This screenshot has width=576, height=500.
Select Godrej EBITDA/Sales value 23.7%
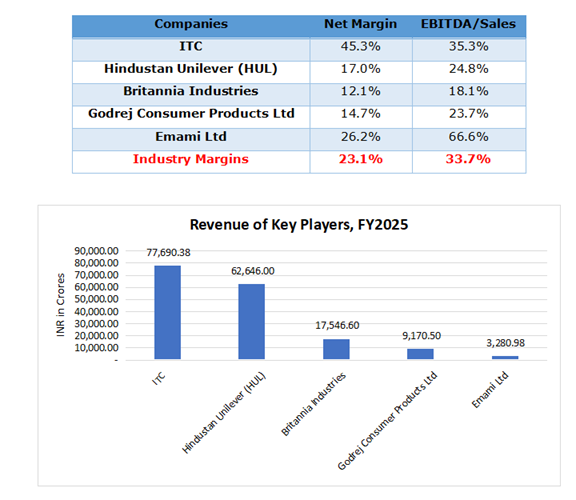[x=469, y=114]
